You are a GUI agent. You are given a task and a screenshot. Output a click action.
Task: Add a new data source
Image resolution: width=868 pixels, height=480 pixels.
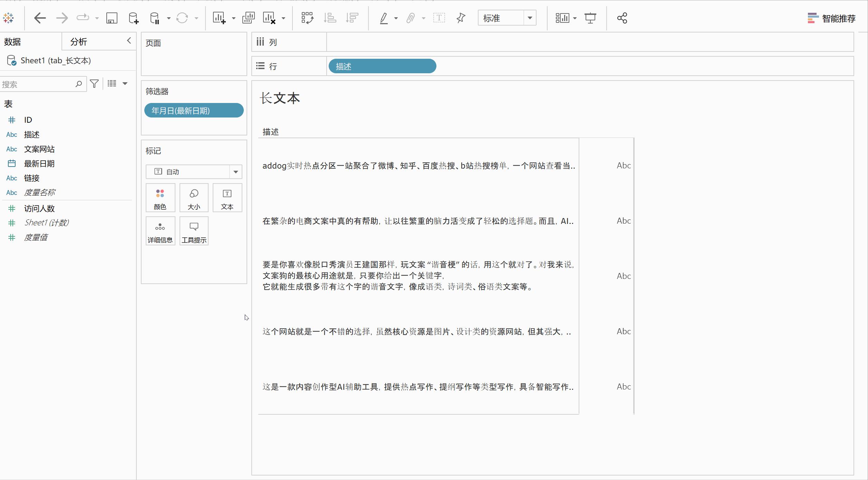(133, 18)
